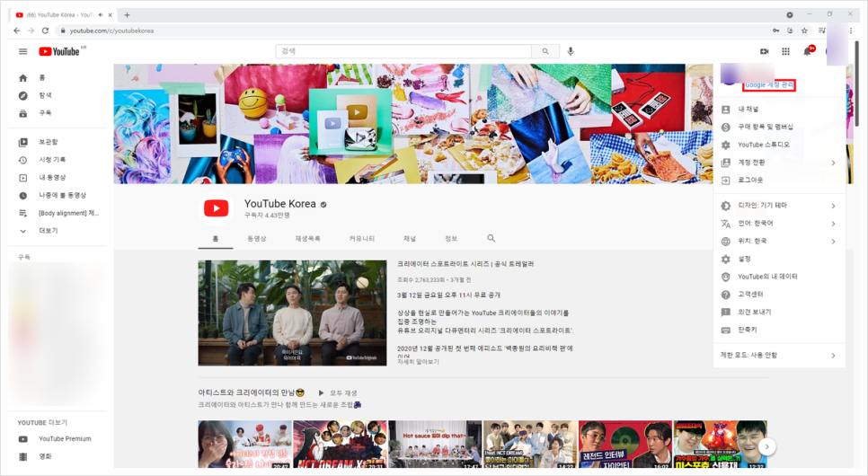Open 내 채널 in account menu

[779, 110]
